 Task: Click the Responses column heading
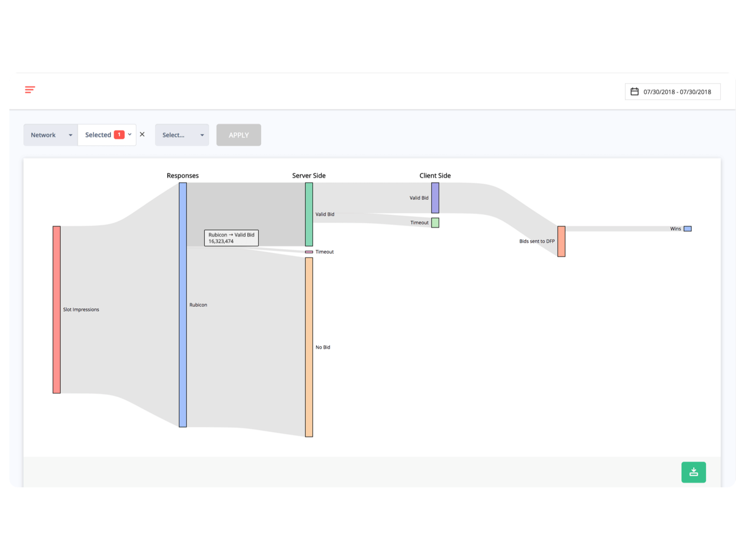click(x=183, y=176)
